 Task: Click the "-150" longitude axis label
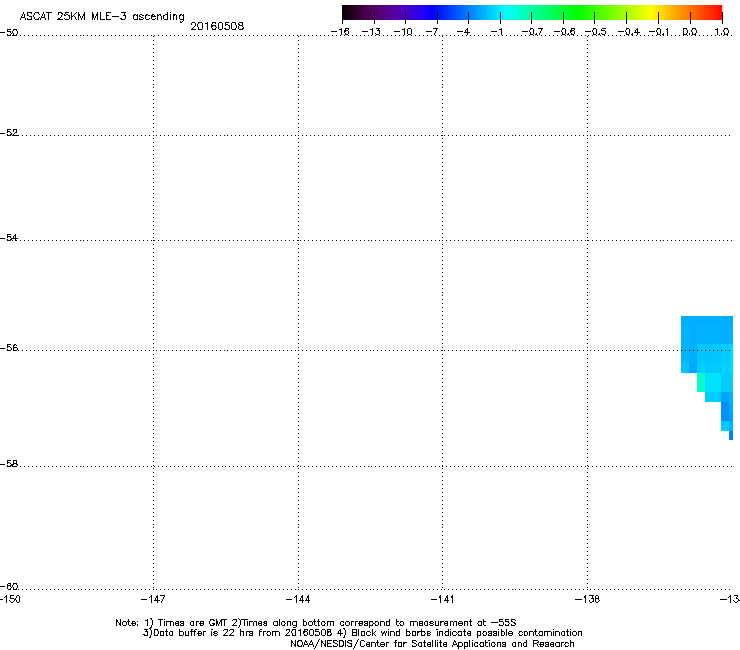(10, 599)
